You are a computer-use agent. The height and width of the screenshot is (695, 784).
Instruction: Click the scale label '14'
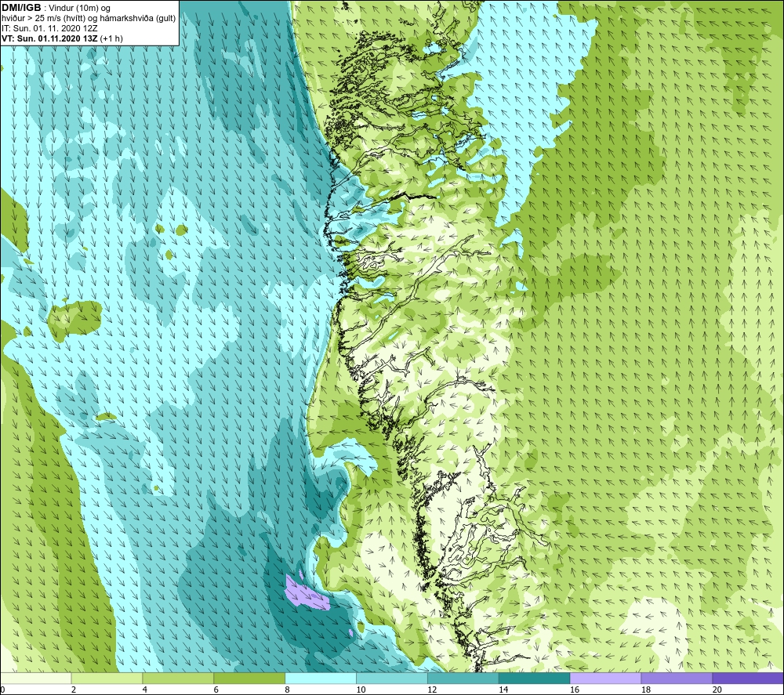tap(503, 690)
